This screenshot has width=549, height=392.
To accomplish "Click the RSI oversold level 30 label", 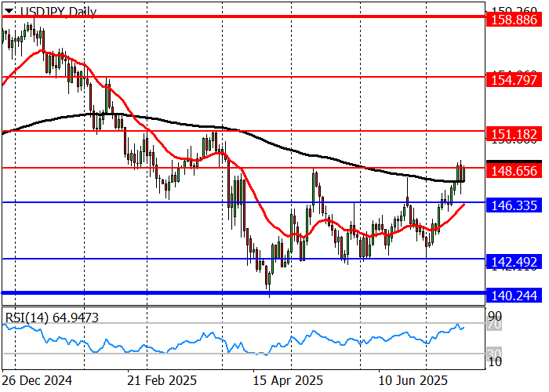I will (495, 353).
